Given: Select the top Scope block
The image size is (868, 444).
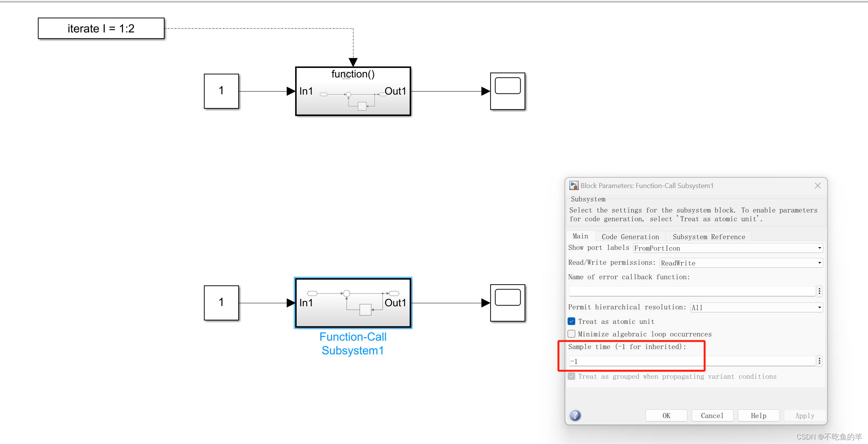Looking at the screenshot, I should tap(508, 91).
